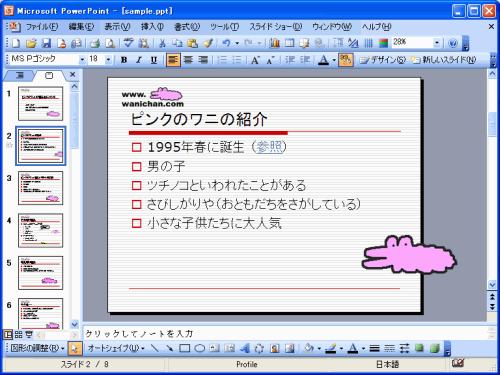
Task: Save the presentation using the floppy icon
Action: (46, 43)
